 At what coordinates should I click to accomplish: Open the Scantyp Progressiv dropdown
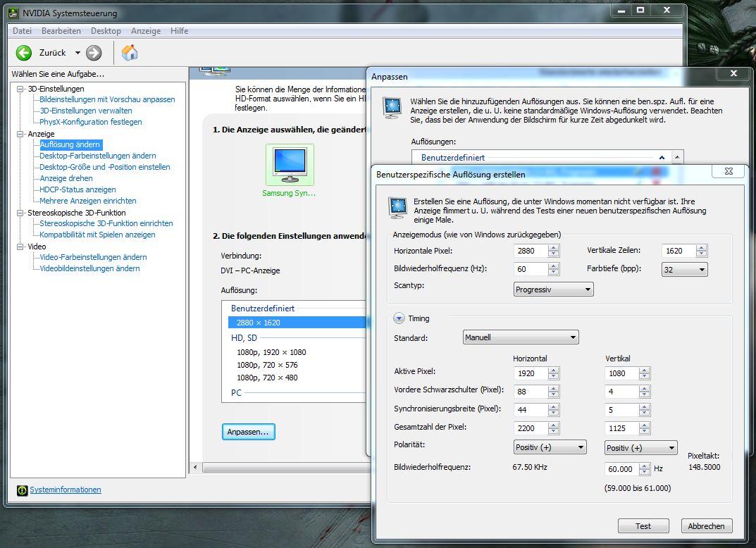coord(553,289)
